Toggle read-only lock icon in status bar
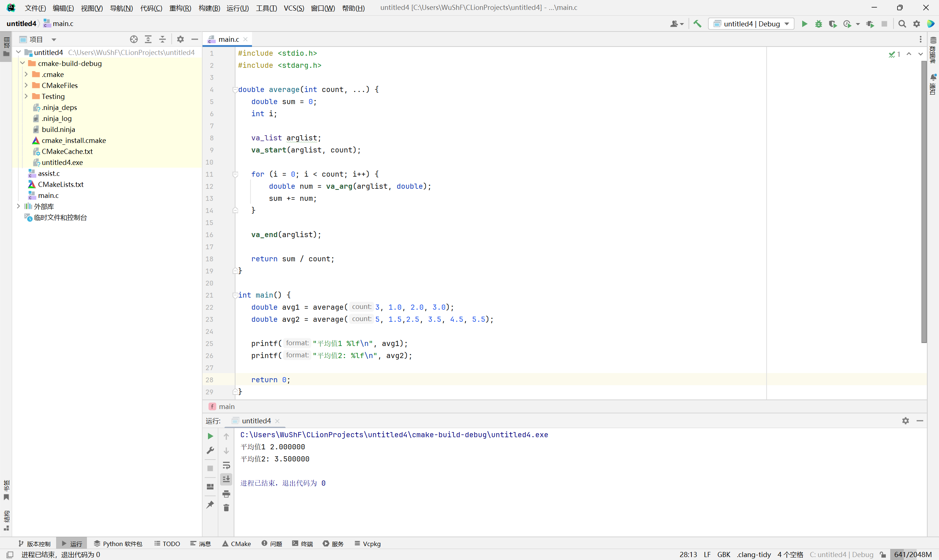This screenshot has width=939, height=560. [883, 555]
